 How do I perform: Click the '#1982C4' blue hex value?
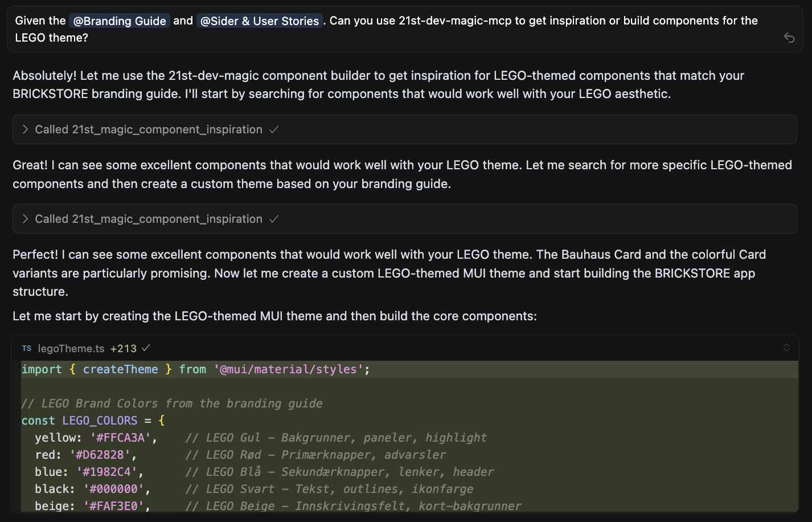click(x=106, y=472)
